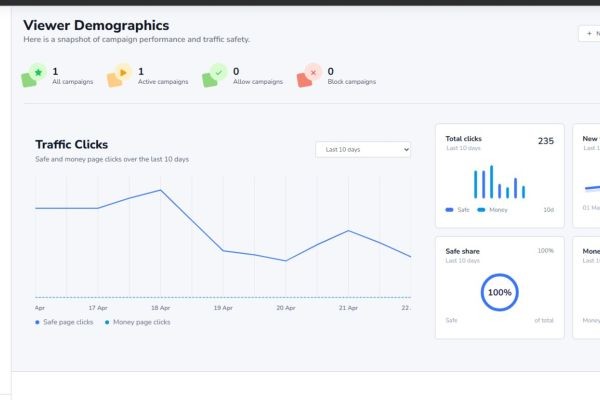The image size is (600, 400).
Task: Click the 20 Apr axis label
Action: 286,308
